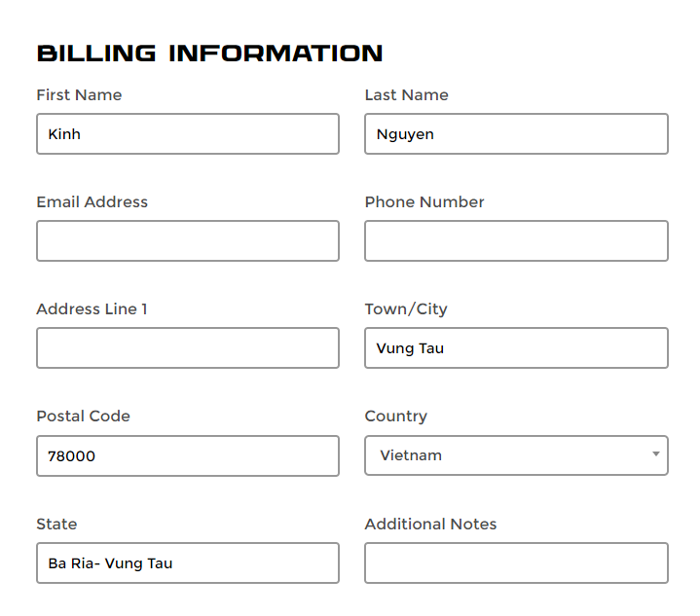This screenshot has width=700, height=616.
Task: Click the Postal Code label
Action: [x=84, y=417]
